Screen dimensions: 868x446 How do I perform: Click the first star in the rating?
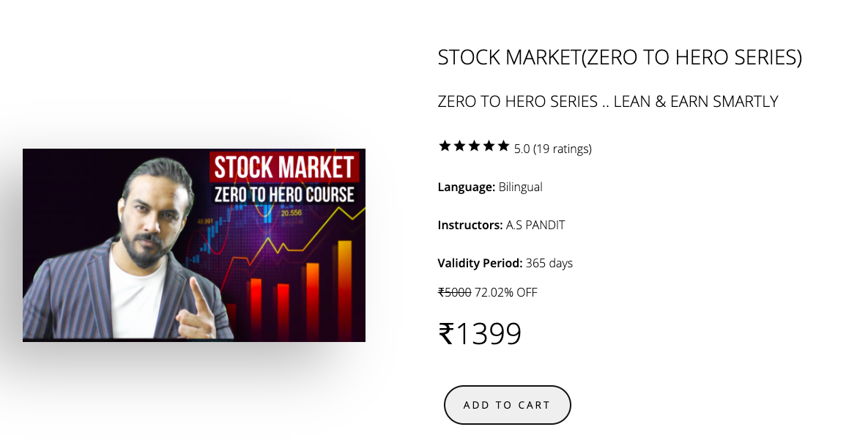[444, 146]
